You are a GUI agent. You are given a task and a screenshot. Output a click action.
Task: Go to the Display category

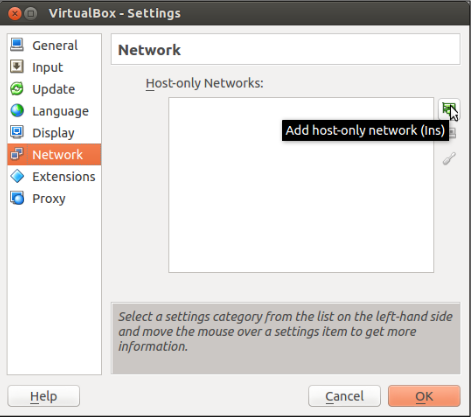(54, 133)
